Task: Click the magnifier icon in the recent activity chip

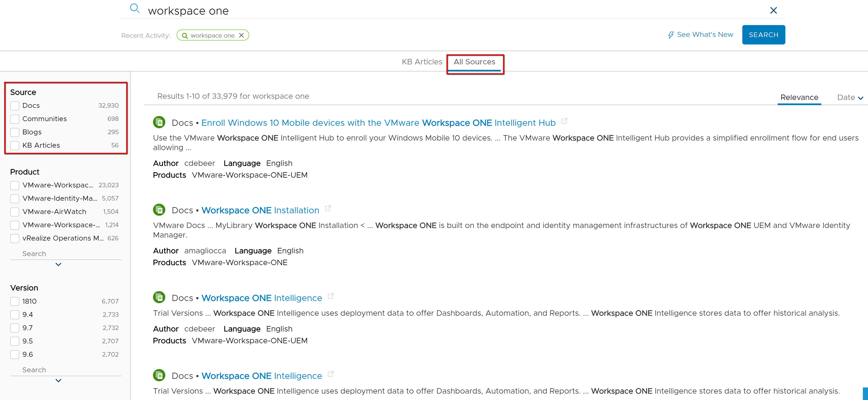Action: 185,36
